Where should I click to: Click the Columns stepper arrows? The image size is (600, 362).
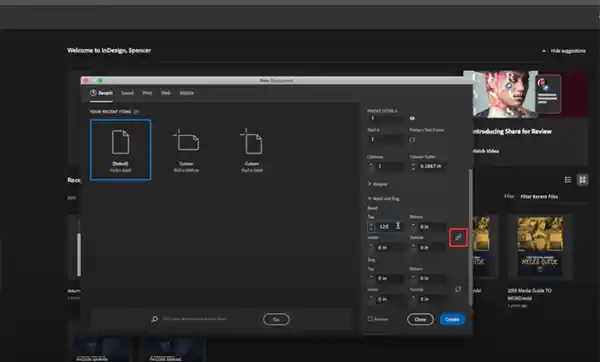pos(370,166)
